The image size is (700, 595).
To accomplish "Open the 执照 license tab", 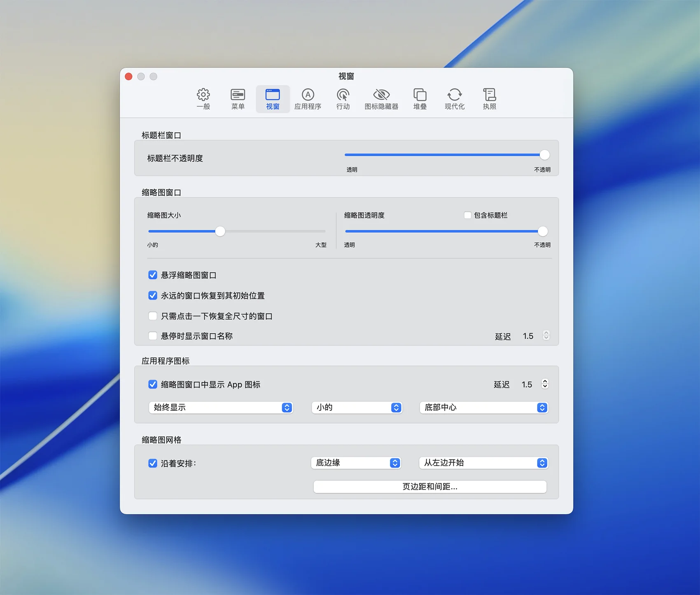I will pyautogui.click(x=489, y=99).
